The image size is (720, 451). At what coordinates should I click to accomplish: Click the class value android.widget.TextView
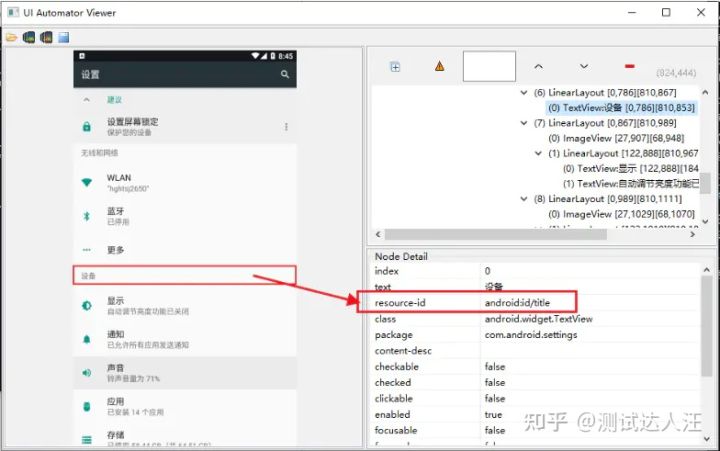point(538,319)
